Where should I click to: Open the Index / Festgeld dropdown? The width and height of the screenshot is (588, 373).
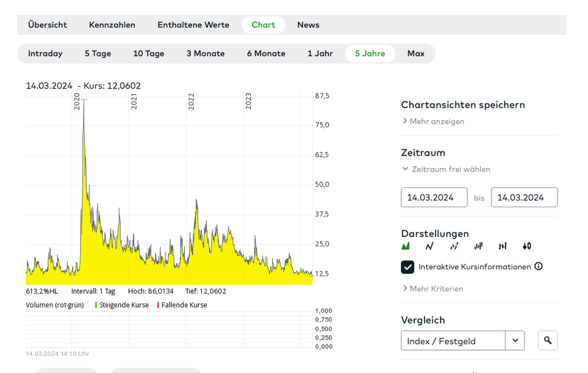pos(515,341)
